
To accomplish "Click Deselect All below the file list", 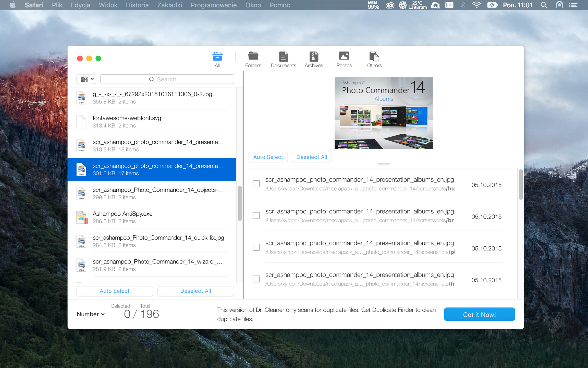I will pos(195,291).
